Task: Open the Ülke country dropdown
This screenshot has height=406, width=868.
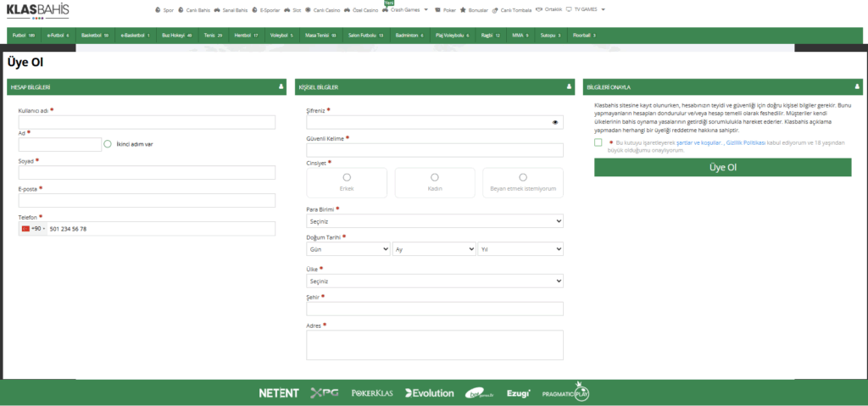Action: tap(435, 281)
